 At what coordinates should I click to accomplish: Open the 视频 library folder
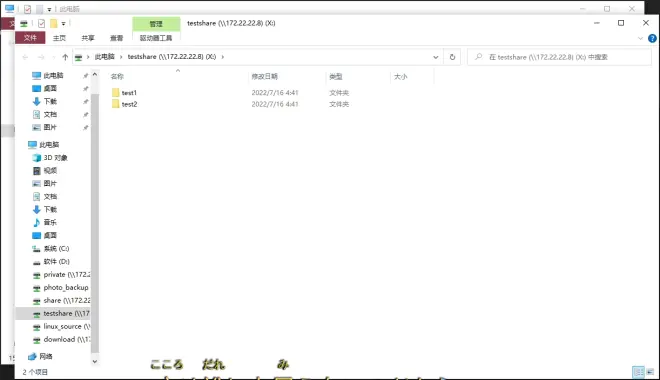point(50,170)
